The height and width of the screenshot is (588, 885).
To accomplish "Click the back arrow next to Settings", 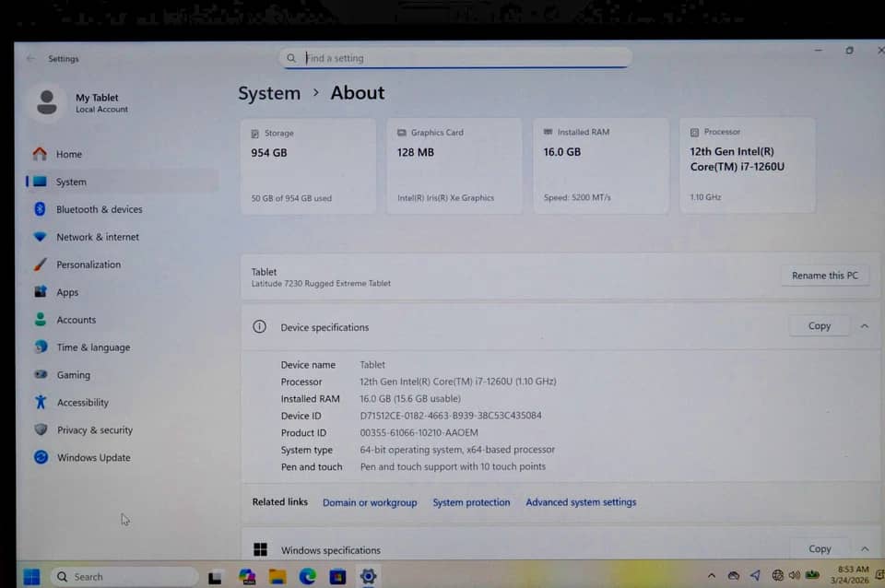I will pos(31,58).
